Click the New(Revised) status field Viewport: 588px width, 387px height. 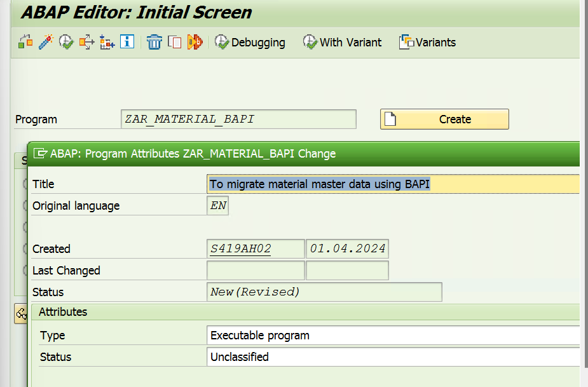coord(324,292)
